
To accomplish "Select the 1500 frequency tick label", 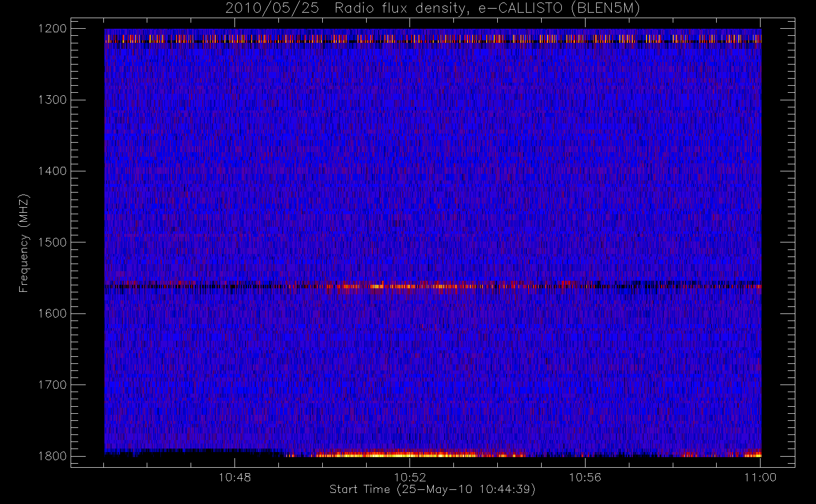I will tap(52, 242).
